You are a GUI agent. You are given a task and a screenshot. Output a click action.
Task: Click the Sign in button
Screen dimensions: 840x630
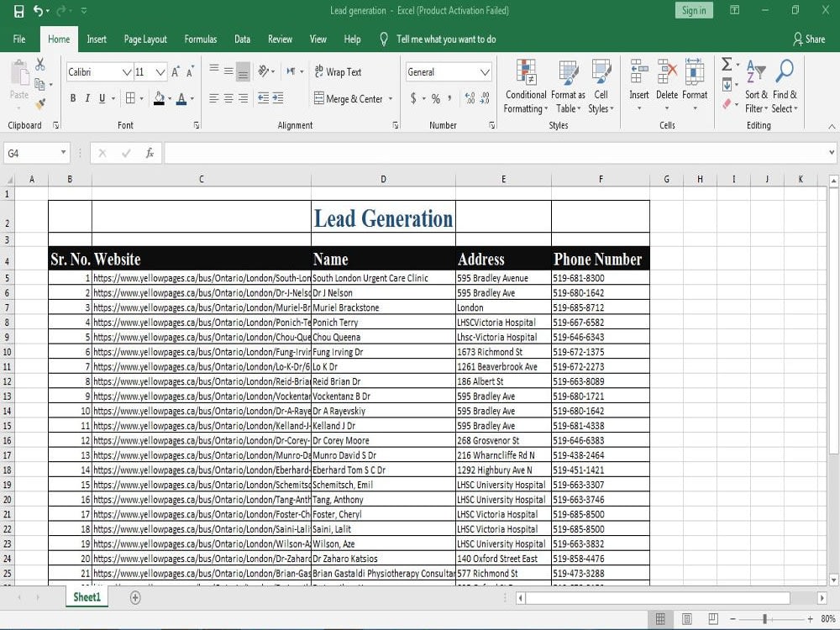click(x=694, y=10)
